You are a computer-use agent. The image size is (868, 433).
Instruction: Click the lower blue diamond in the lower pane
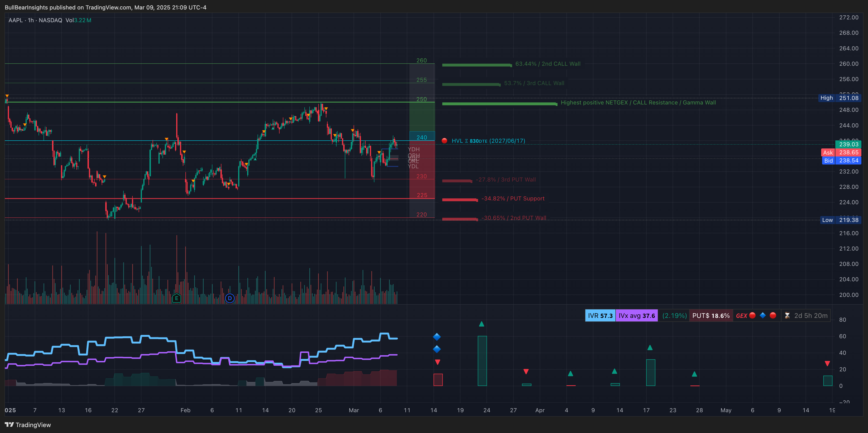coord(437,349)
